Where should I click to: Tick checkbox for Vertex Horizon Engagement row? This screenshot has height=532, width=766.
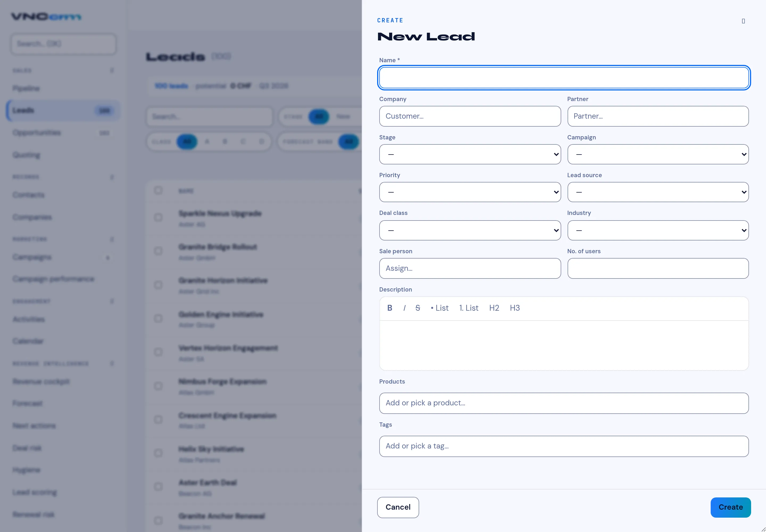(x=158, y=352)
